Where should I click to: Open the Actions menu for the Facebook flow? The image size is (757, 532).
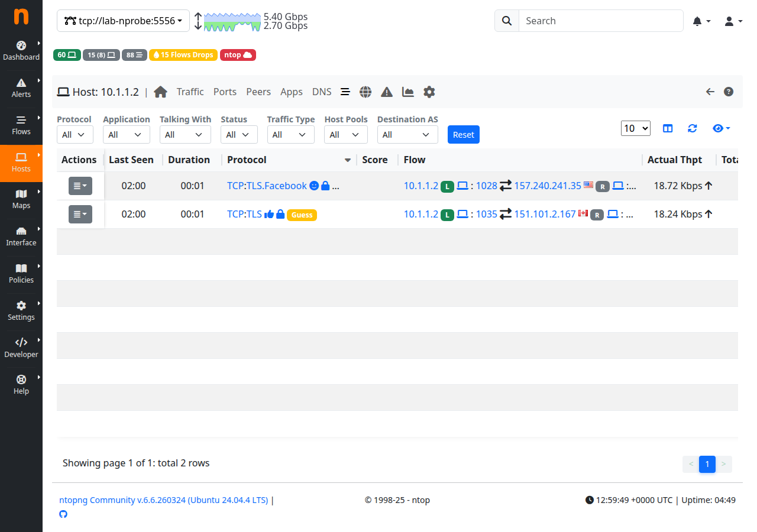[x=80, y=186]
